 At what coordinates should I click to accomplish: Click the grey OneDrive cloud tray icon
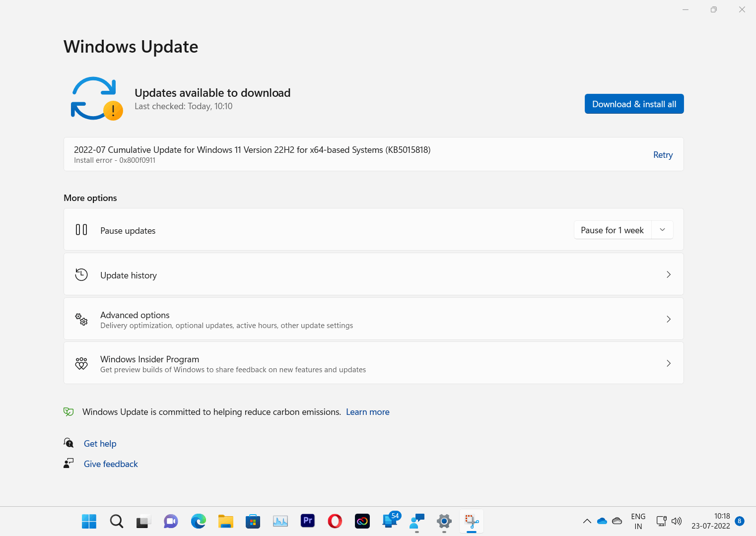(617, 521)
